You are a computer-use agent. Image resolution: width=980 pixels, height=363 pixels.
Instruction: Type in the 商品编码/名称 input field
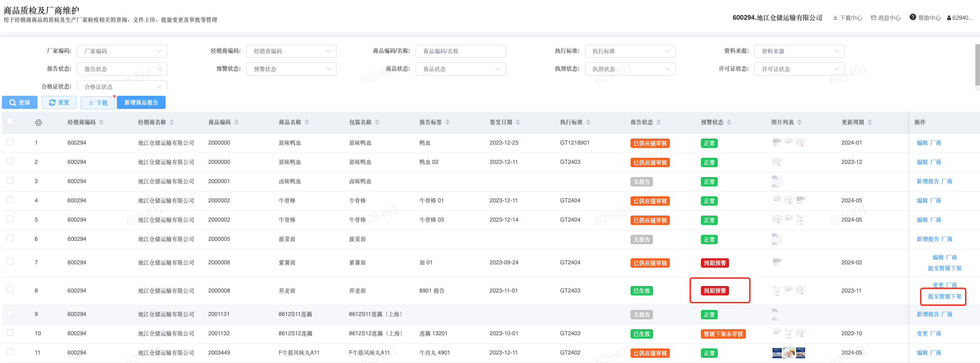461,51
